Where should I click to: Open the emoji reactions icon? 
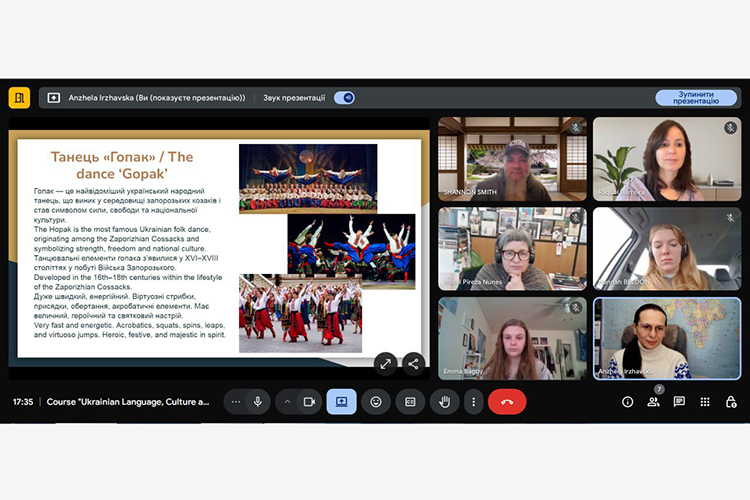tap(376, 401)
